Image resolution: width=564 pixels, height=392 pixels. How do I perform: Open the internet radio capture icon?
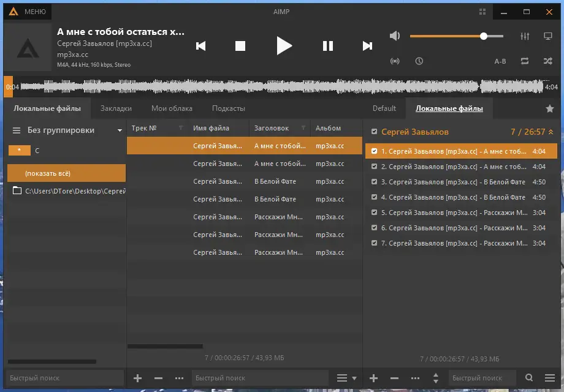(395, 61)
